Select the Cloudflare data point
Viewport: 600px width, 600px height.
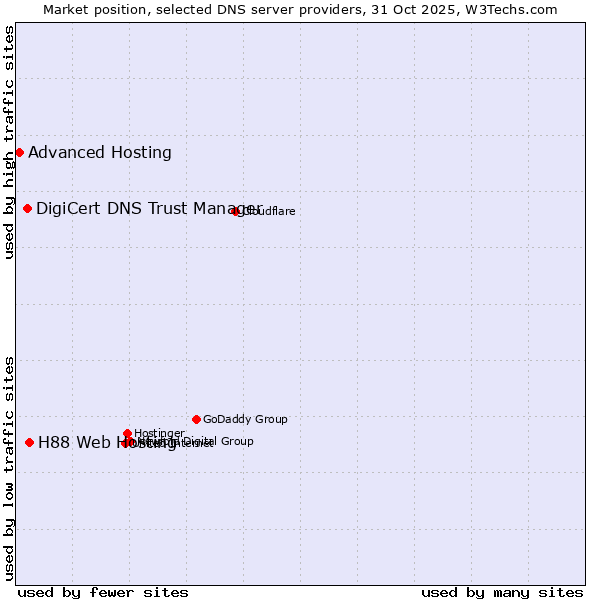(x=236, y=211)
